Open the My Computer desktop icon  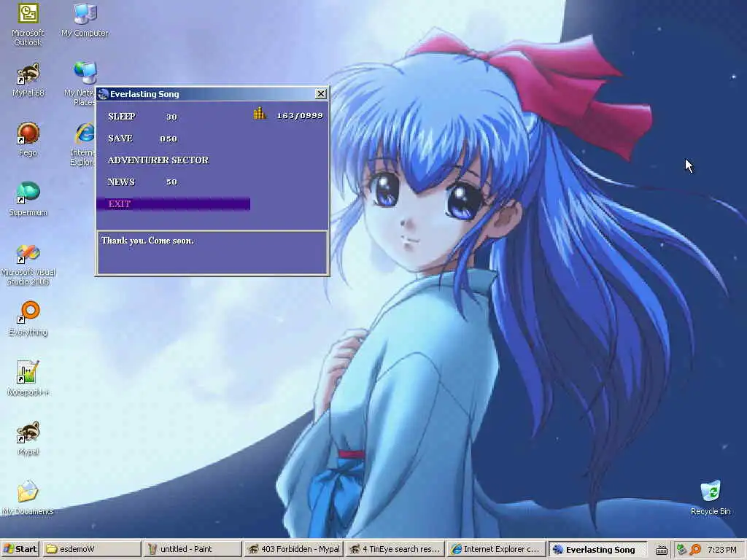(x=85, y=20)
